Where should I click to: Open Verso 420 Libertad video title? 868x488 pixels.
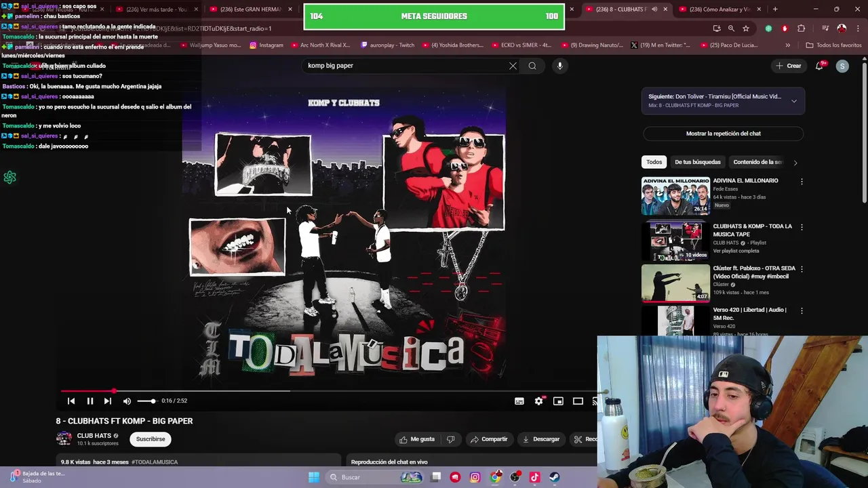coord(749,314)
